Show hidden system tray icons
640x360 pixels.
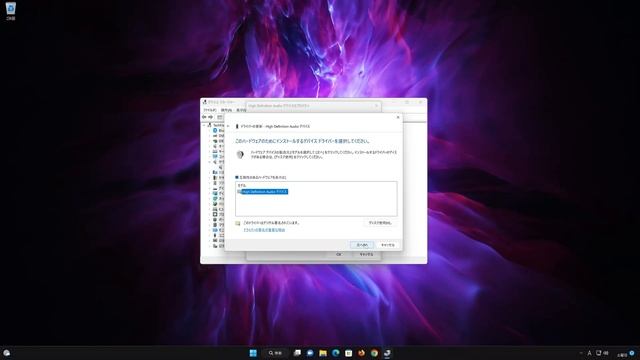click(580, 353)
